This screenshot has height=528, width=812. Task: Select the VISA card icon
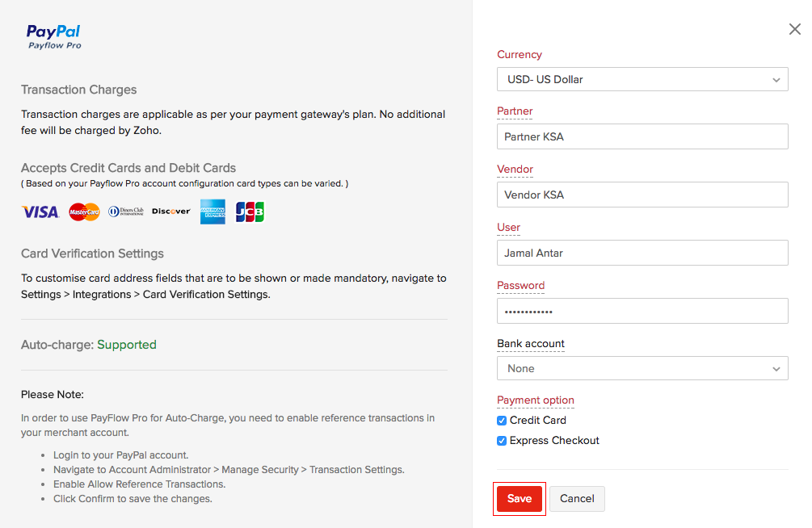tap(40, 212)
